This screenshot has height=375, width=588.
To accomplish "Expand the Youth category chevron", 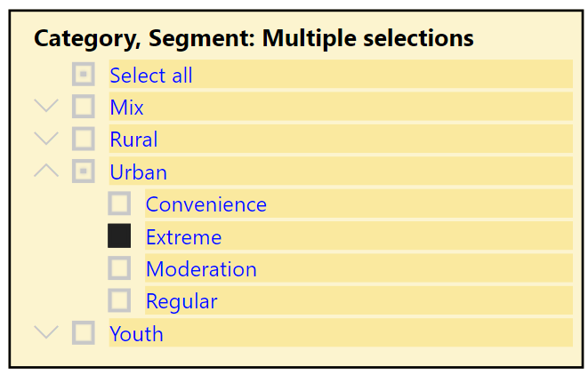I will click(x=46, y=332).
